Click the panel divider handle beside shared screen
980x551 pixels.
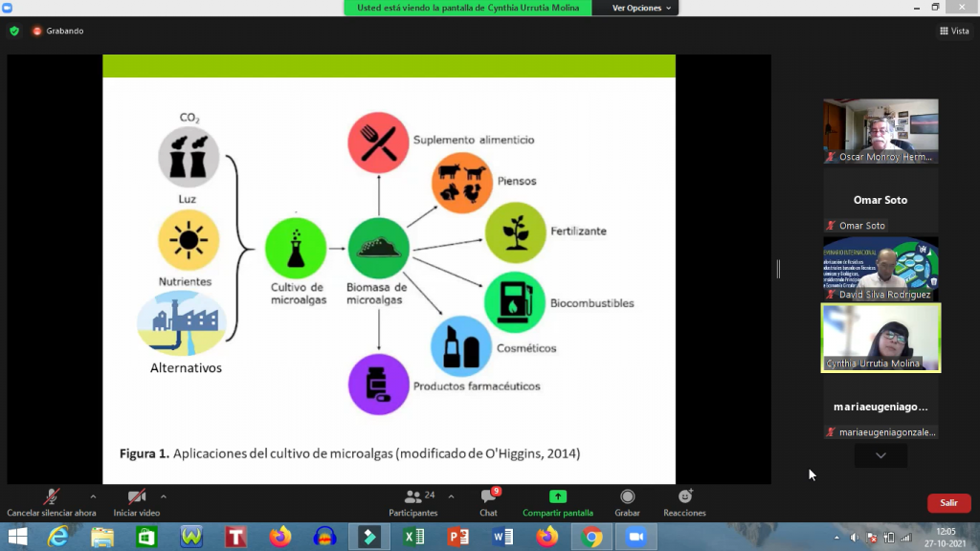778,270
